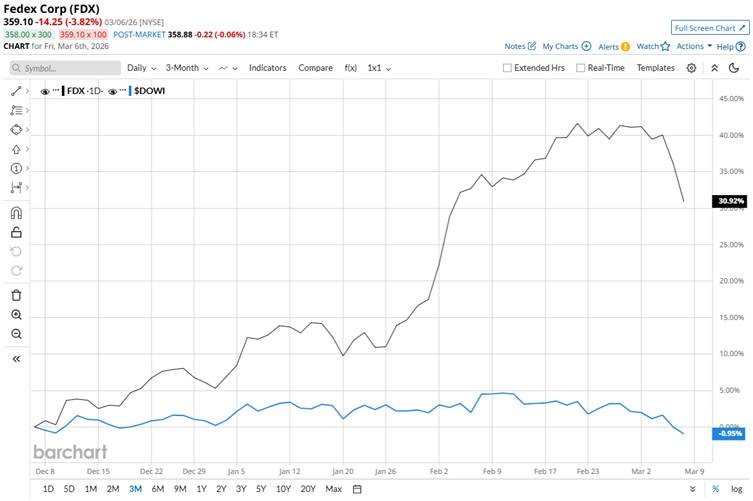
Task: Click the zoom in magnifier icon
Action: [x=16, y=314]
